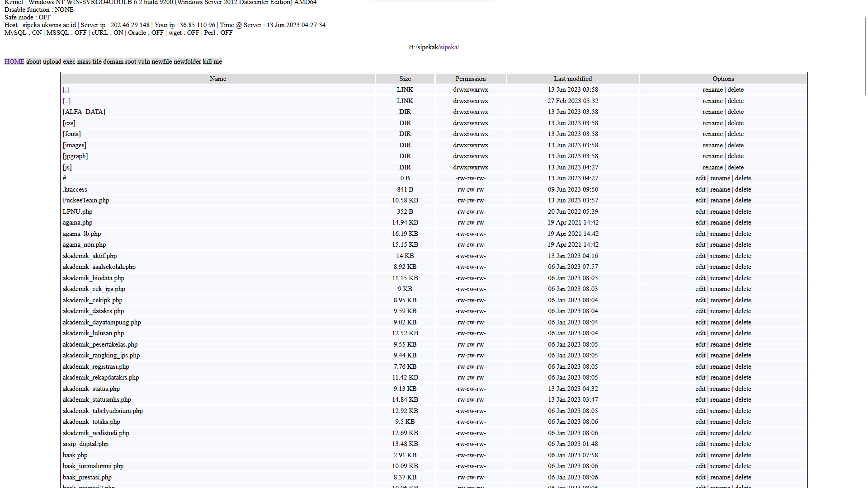Rename akademik_cek_ips.php
Screen dimensions: 868x488
(720, 289)
